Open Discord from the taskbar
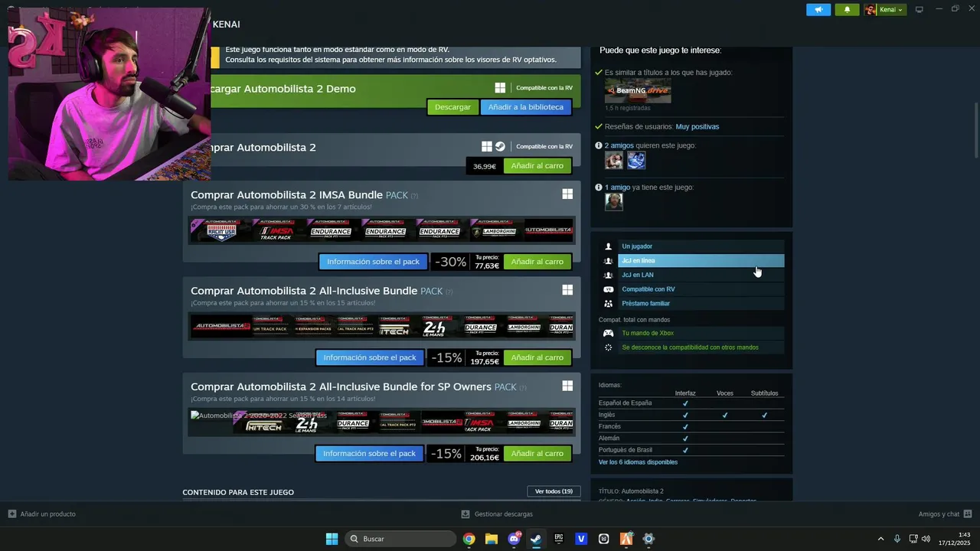 (x=514, y=539)
